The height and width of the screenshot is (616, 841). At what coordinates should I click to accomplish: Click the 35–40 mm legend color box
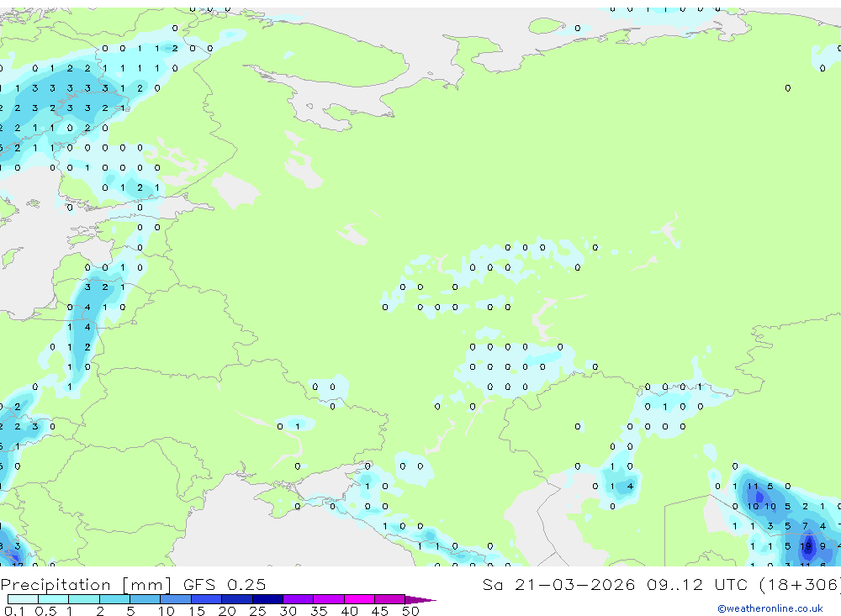click(x=329, y=599)
